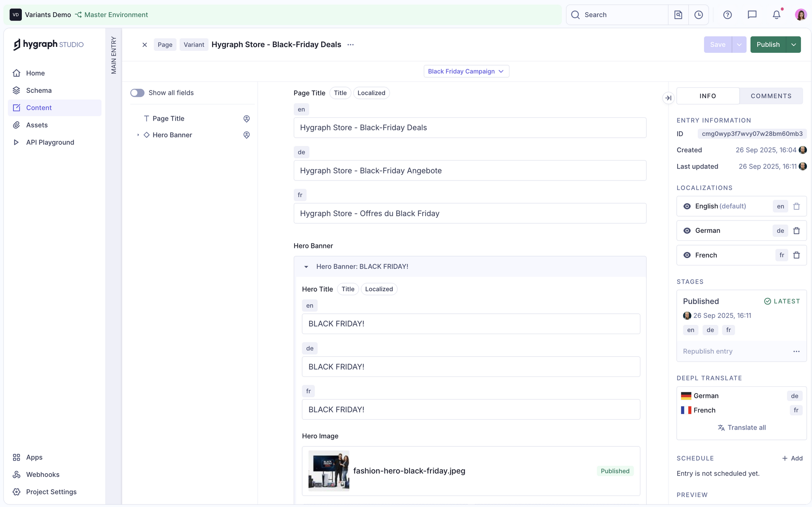This screenshot has height=507, width=812.
Task: Publish the Black-Friday Deals entry
Action: tap(768, 44)
